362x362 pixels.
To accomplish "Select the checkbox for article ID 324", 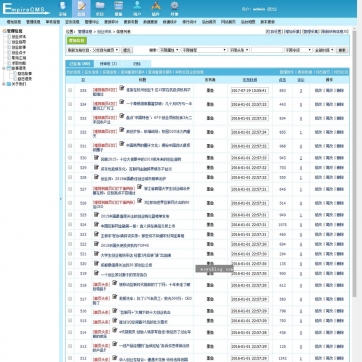I will pos(70,224).
